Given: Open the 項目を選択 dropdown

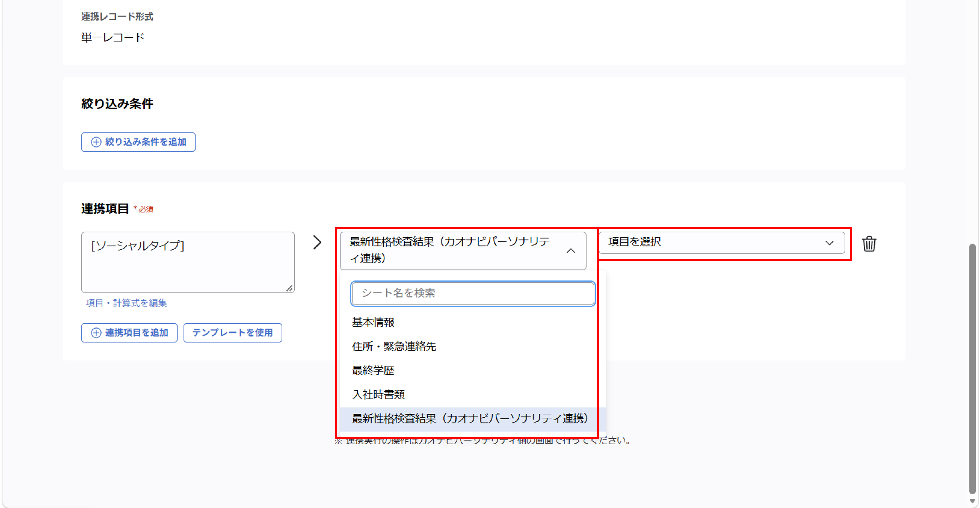Looking at the screenshot, I should pos(722,243).
